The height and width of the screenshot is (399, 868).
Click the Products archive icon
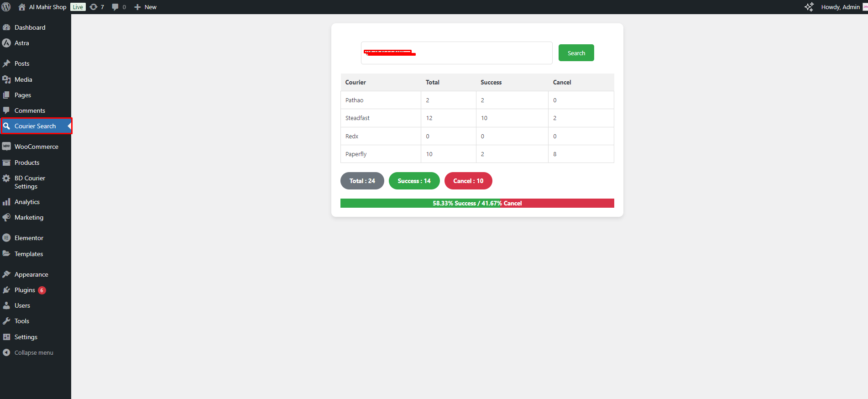pyautogui.click(x=6, y=163)
